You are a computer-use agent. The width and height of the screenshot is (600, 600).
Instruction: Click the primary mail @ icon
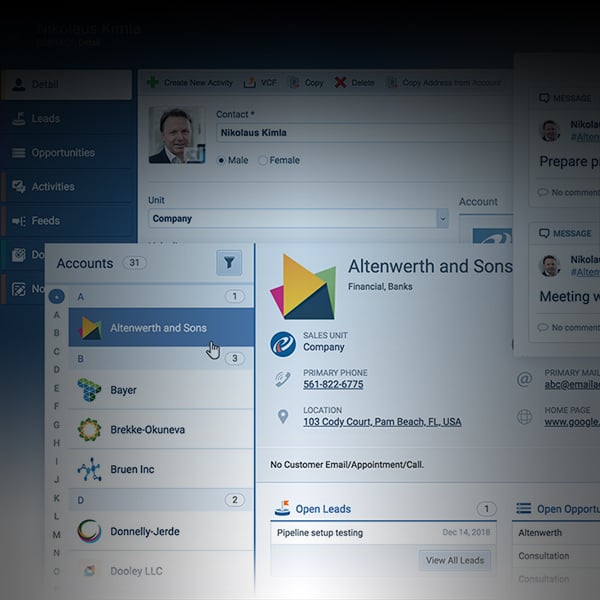tap(524, 379)
